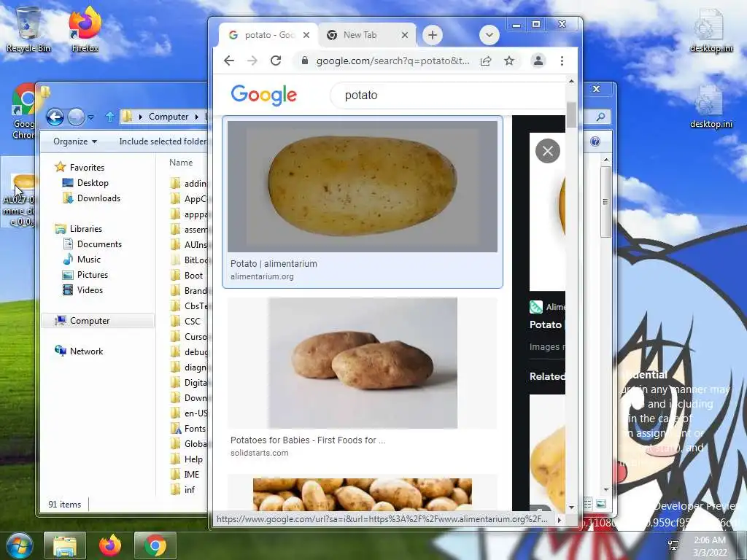Select the pile of potatoes image

363,494
